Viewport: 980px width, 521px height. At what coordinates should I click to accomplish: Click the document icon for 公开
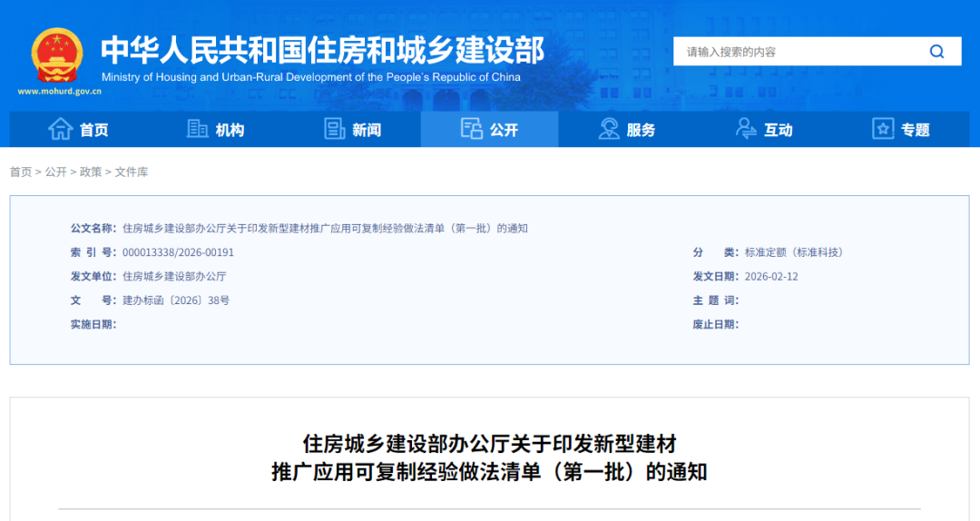click(x=471, y=129)
